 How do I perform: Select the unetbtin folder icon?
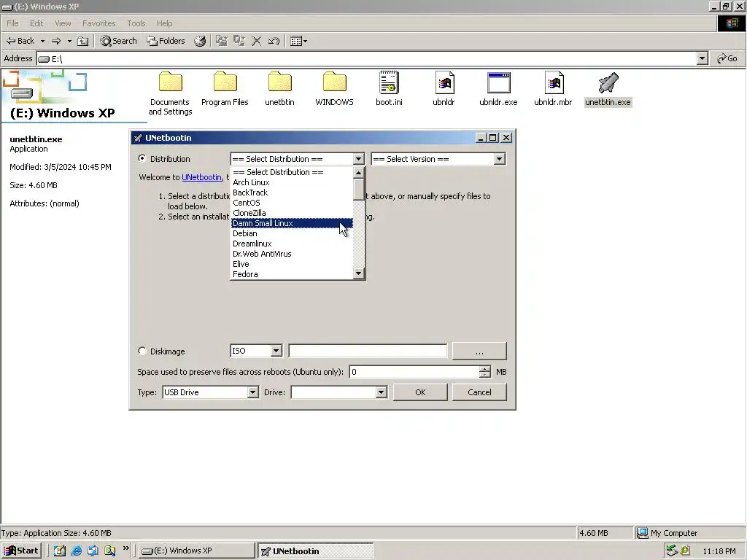279,82
